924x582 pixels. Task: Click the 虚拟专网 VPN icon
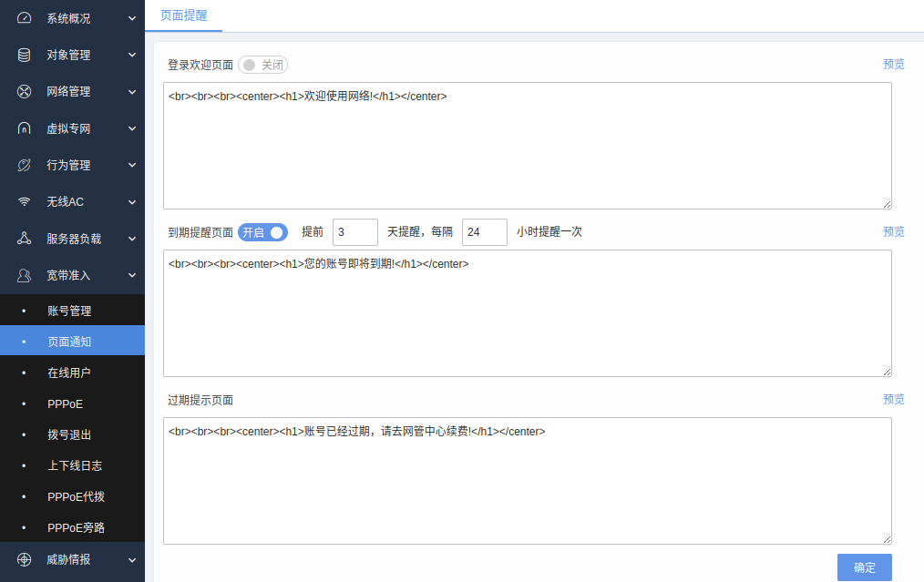point(25,128)
